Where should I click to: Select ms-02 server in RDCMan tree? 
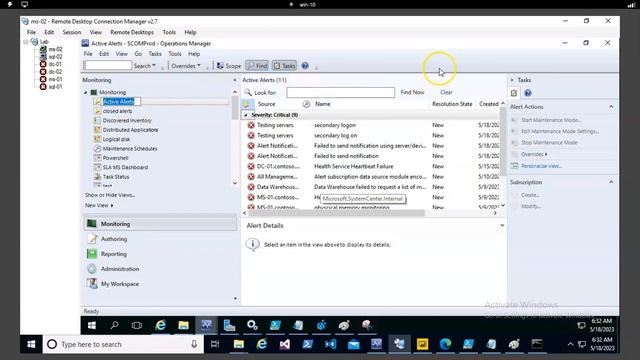(56, 49)
